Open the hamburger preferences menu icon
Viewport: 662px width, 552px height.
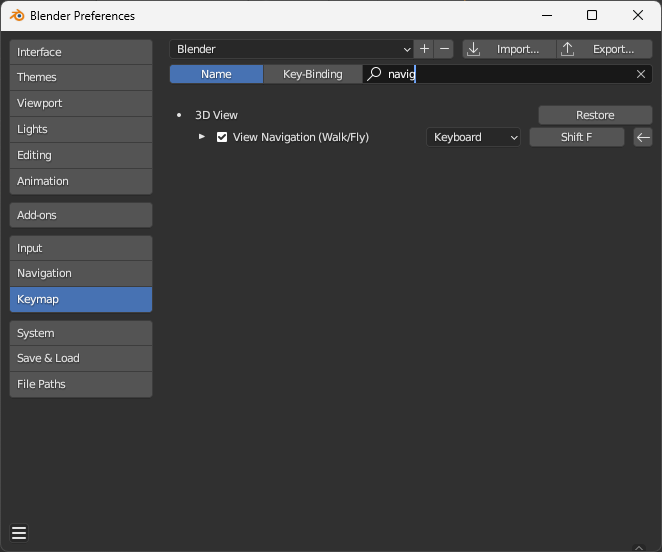pyautogui.click(x=19, y=532)
